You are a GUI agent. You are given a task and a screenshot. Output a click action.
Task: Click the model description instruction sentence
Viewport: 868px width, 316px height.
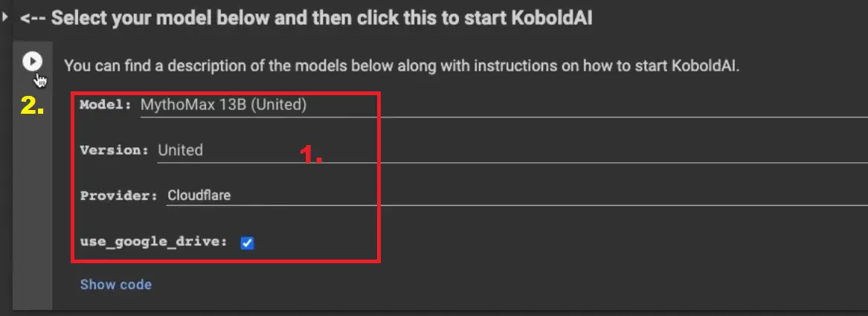click(x=402, y=65)
